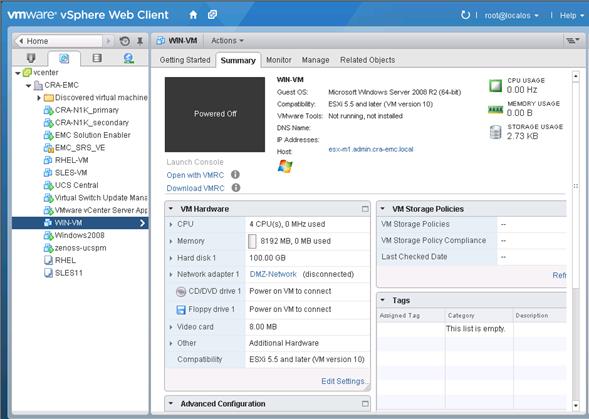Expand the Video card row

coord(171,327)
